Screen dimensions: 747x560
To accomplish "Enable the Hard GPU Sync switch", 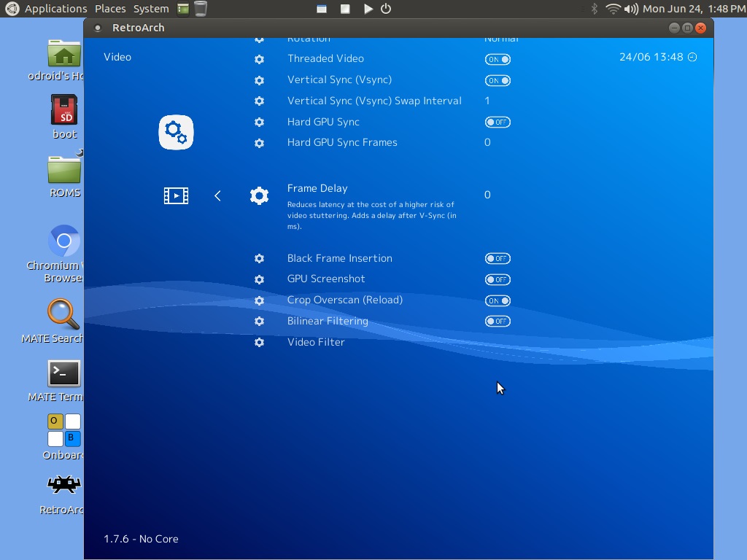I will tap(498, 122).
